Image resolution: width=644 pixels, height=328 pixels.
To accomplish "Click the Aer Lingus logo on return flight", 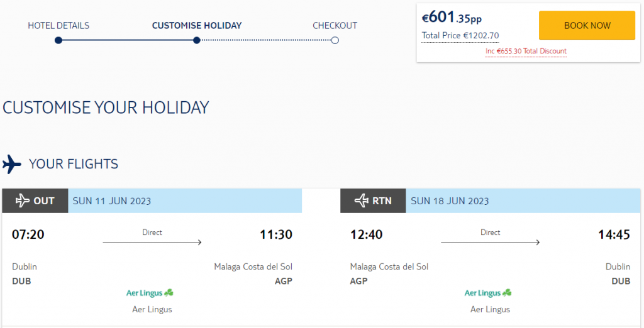I will pyautogui.click(x=488, y=293).
